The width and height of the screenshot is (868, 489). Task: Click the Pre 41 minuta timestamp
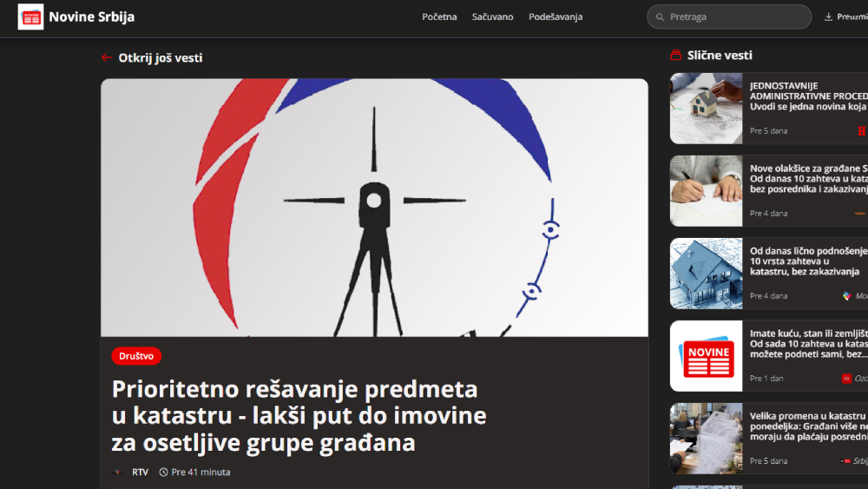pos(201,472)
